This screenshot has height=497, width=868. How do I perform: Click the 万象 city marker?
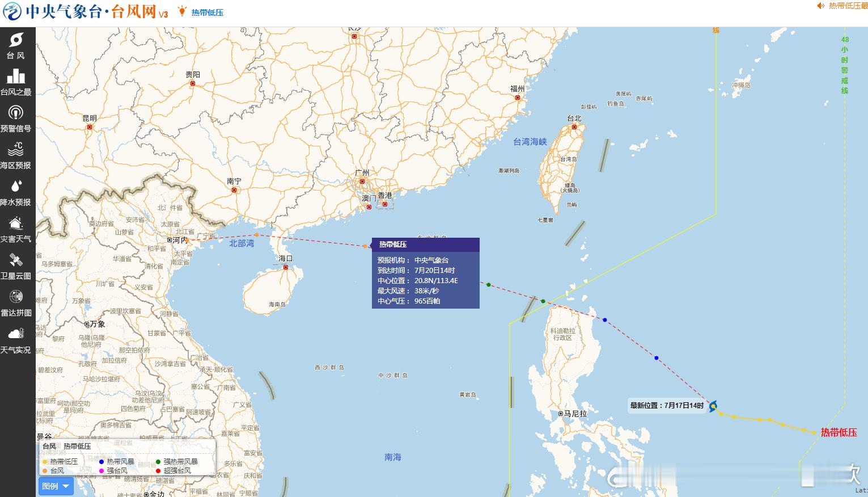pyautogui.click(x=87, y=324)
